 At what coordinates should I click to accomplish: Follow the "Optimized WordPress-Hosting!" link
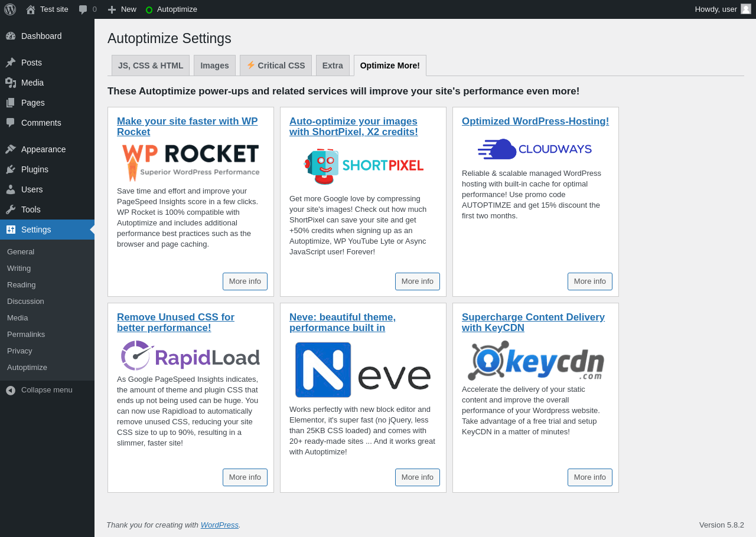click(x=535, y=122)
